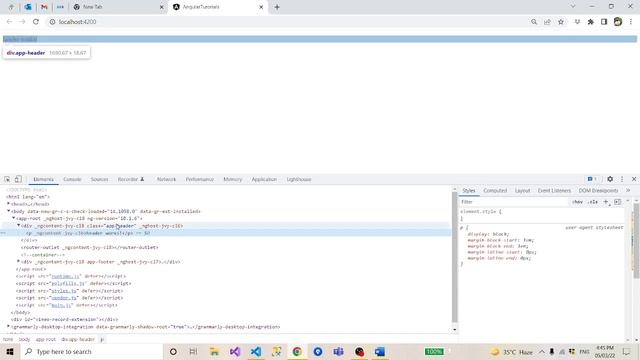Select the Styles sidebar tab
The width and height of the screenshot is (640, 360).
pos(469,191)
